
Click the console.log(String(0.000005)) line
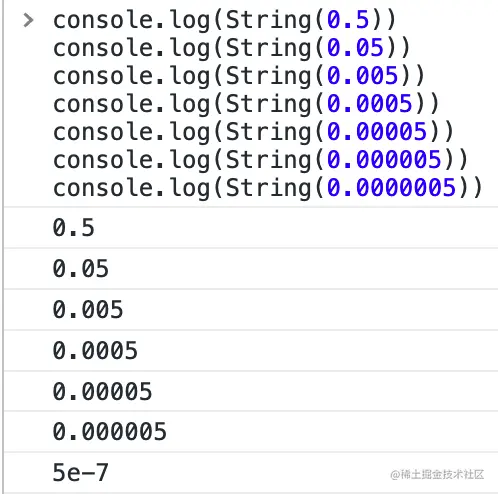tap(261, 160)
